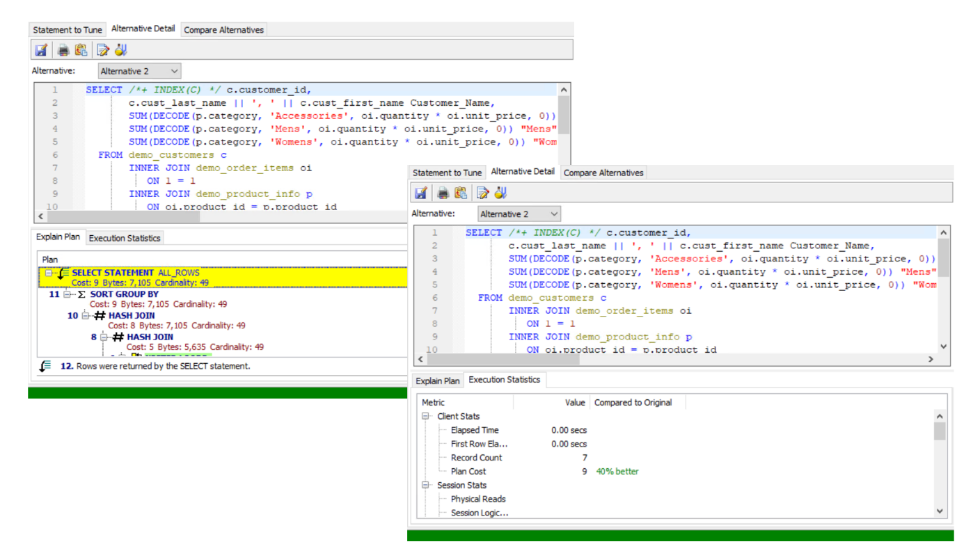Screen dimensions: 980x551
Task: Click the flask tuning icon in the back window
Action: (x=120, y=49)
